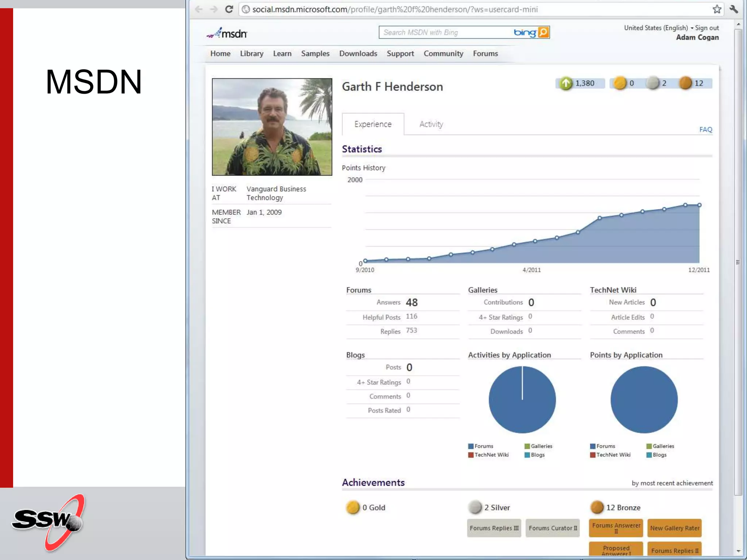Click the green points arrow badge
The width and height of the screenshot is (747, 560).
tap(566, 83)
